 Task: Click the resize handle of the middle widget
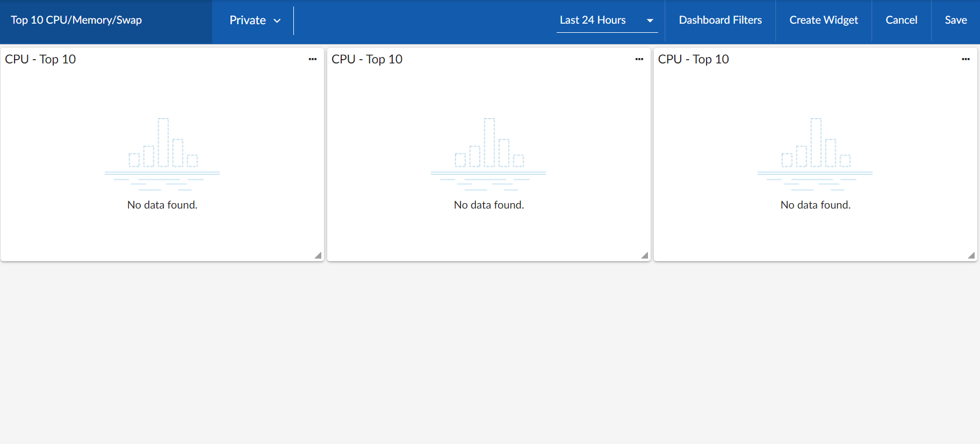click(x=645, y=255)
